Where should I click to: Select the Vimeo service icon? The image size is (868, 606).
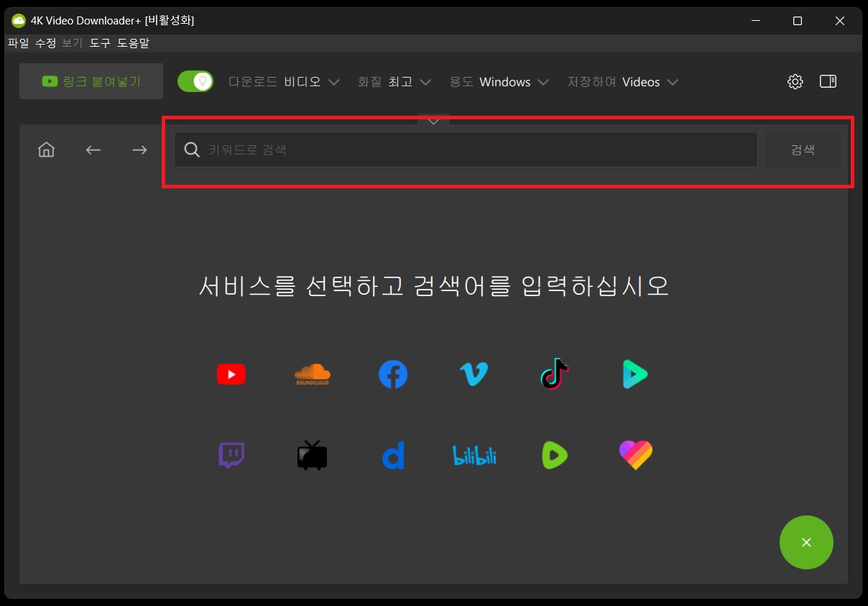pyautogui.click(x=474, y=375)
